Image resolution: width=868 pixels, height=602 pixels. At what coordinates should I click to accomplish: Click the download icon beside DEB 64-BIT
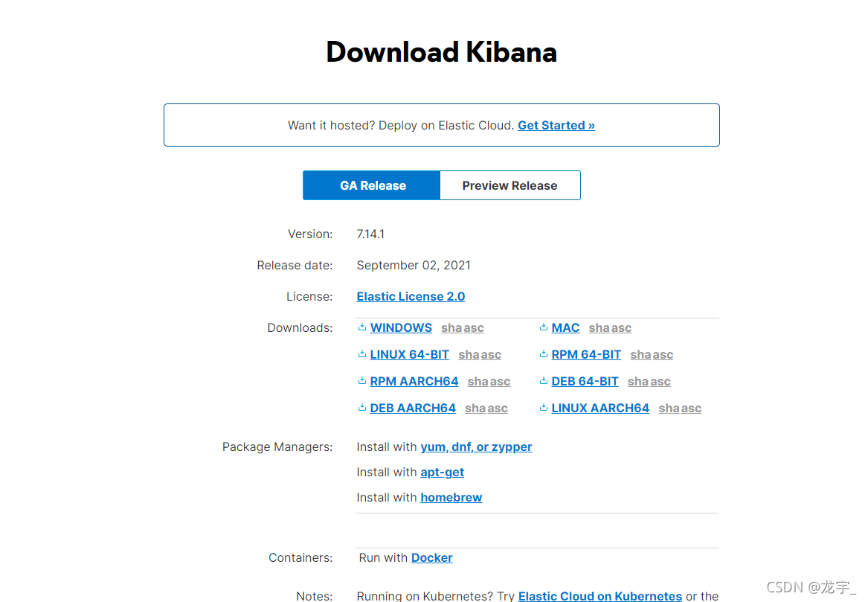544,380
